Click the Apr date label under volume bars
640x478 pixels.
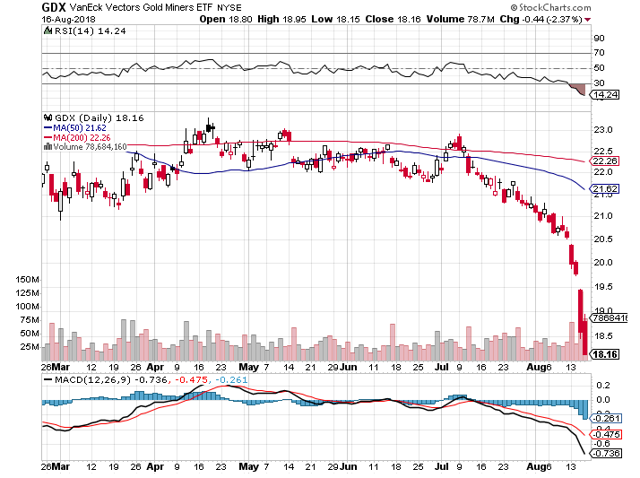click(155, 367)
